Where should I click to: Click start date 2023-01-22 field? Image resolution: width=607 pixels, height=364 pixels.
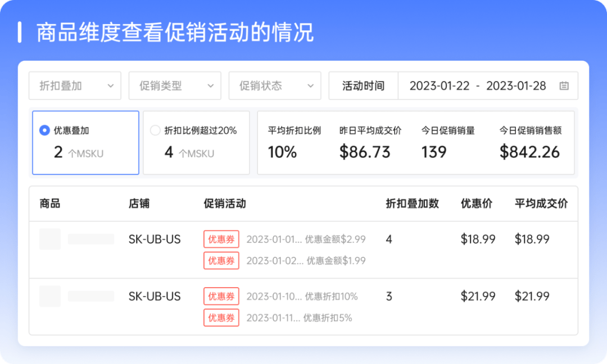click(x=439, y=86)
